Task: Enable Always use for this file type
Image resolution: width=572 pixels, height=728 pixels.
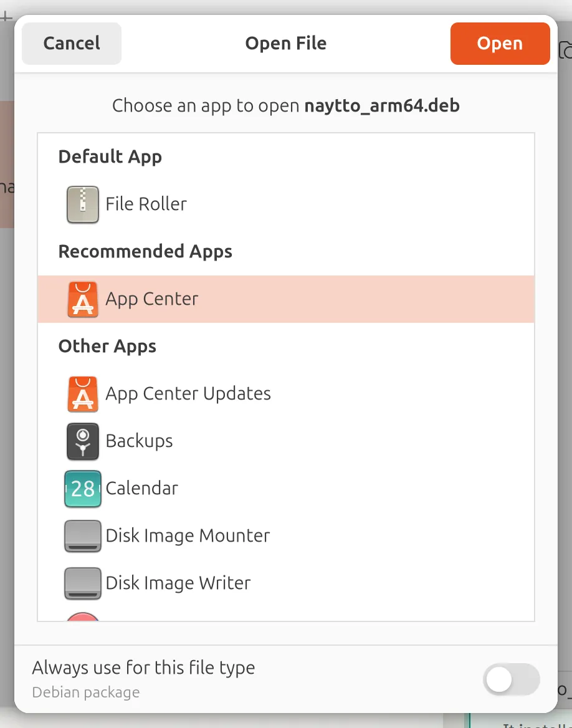Action: [x=511, y=680]
